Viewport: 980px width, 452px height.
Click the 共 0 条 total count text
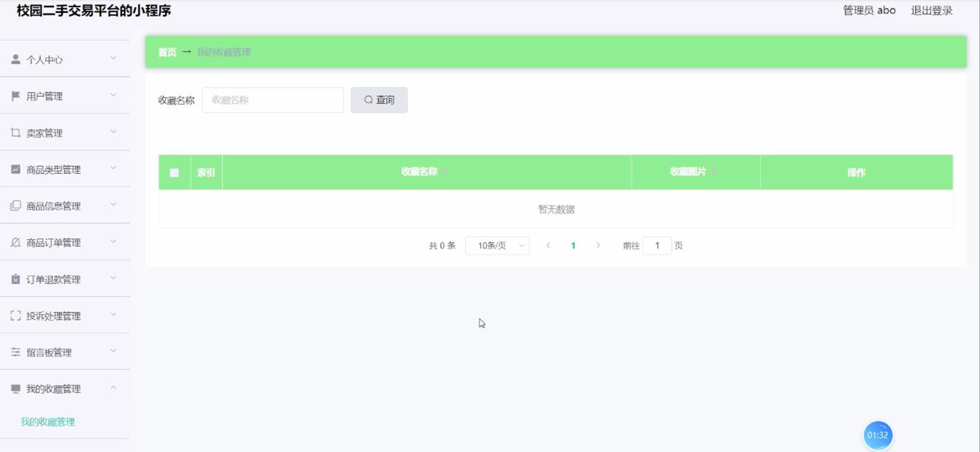click(442, 246)
